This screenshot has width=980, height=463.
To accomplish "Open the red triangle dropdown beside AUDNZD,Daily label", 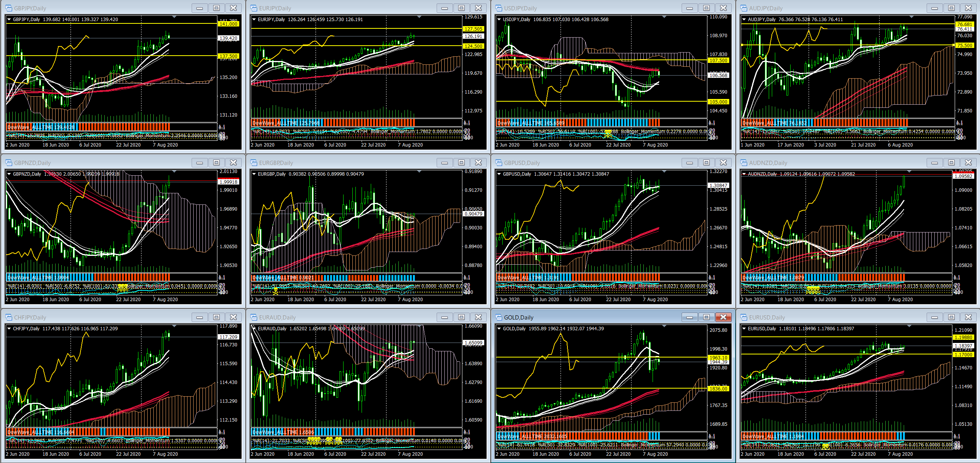I will (744, 174).
